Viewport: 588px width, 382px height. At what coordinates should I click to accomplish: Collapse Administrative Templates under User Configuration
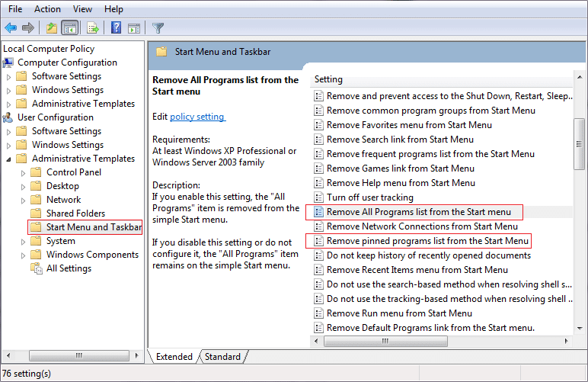tap(8, 159)
